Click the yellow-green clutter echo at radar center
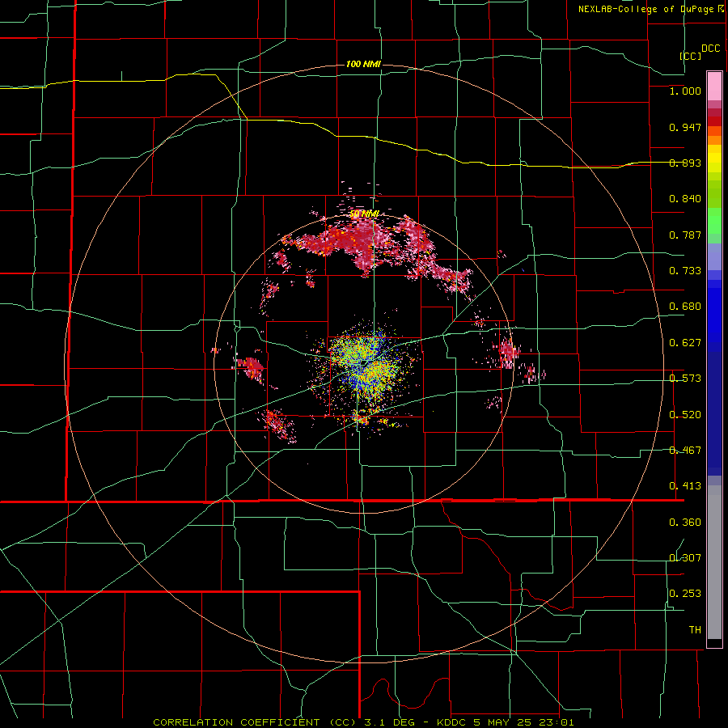Screen dimensions: 728x728 coord(365,365)
